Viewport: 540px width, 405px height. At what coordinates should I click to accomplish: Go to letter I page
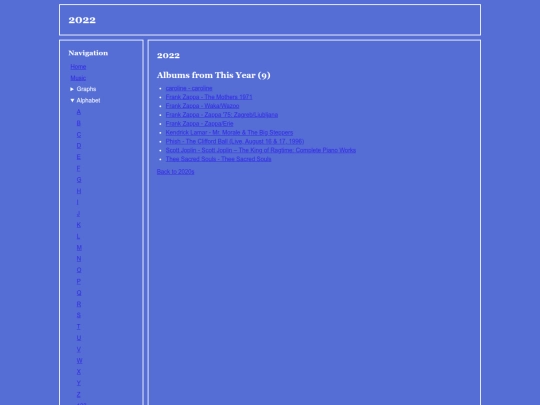[77, 202]
